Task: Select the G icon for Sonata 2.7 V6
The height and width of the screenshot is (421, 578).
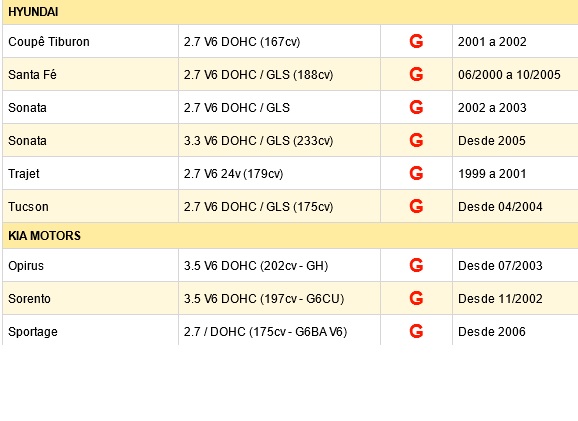Action: (x=416, y=107)
